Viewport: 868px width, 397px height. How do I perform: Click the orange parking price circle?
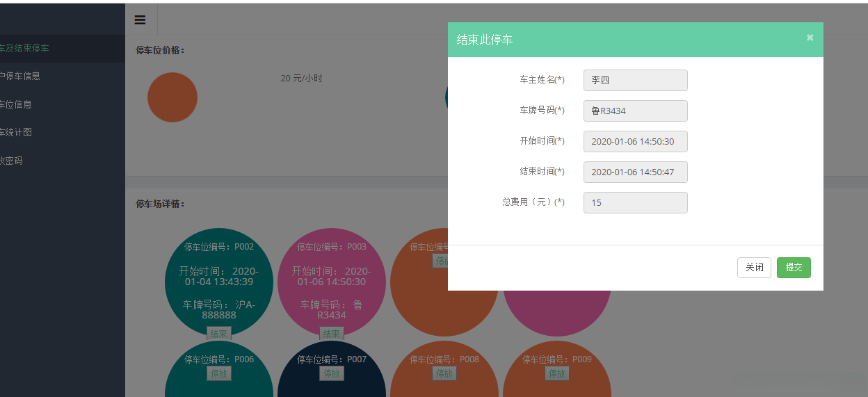[x=172, y=97]
